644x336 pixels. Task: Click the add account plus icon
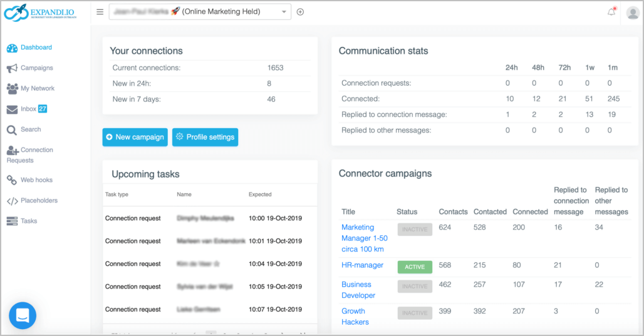coord(300,12)
